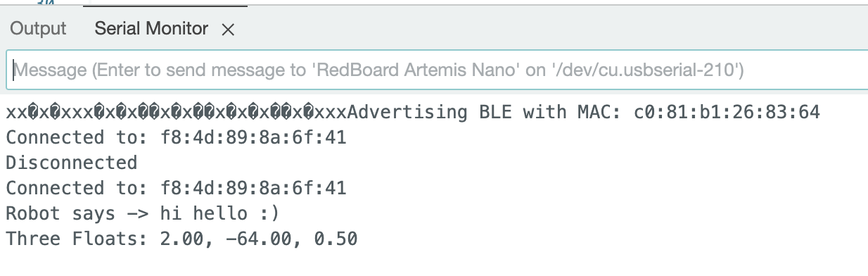Click the first f8:4d:89:8a:6f:41 address

pyautogui.click(x=254, y=137)
